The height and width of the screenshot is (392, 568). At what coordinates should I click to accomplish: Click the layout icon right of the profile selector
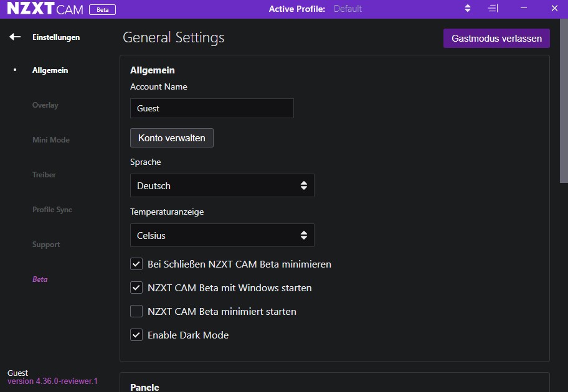(x=493, y=8)
